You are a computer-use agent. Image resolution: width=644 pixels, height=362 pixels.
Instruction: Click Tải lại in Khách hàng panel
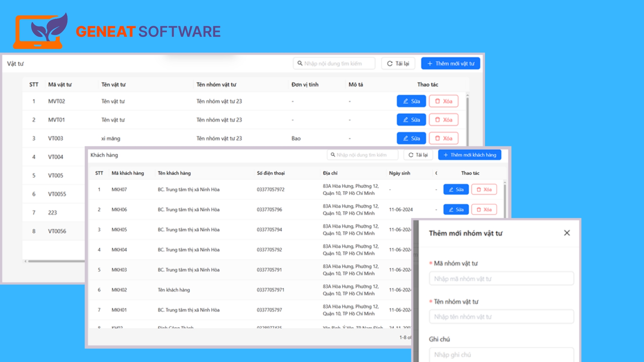[x=418, y=155]
